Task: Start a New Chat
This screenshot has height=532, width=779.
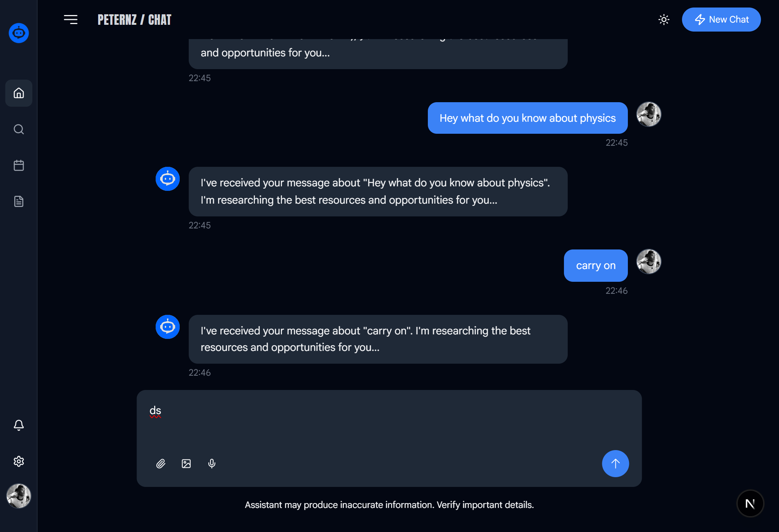Action: pos(721,20)
